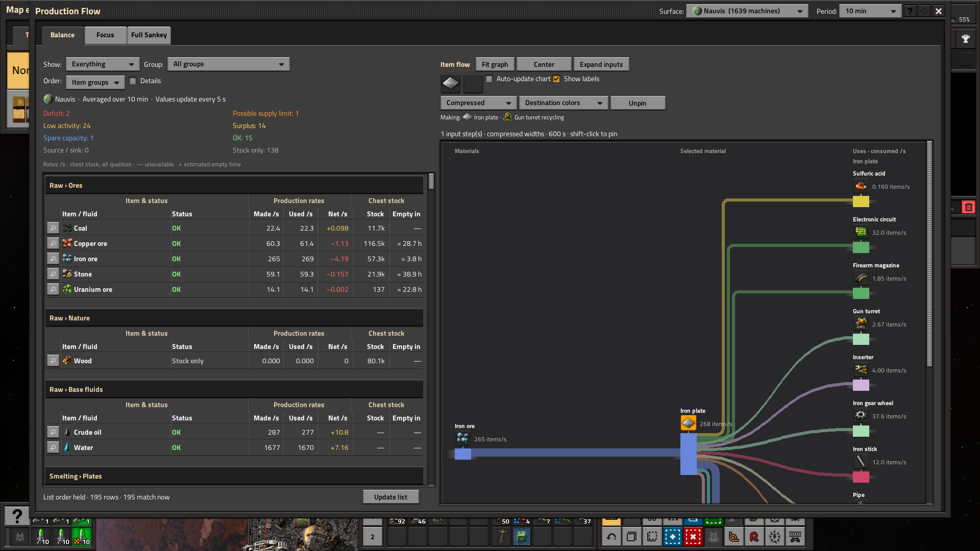The width and height of the screenshot is (980, 551).
Task: Open the Surface dropdown showing Nauvis
Action: (747, 11)
